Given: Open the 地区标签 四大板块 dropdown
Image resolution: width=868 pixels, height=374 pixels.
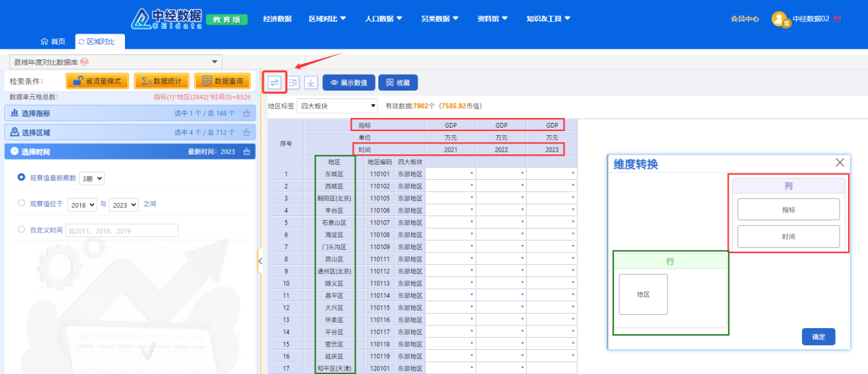Looking at the screenshot, I should (337, 106).
